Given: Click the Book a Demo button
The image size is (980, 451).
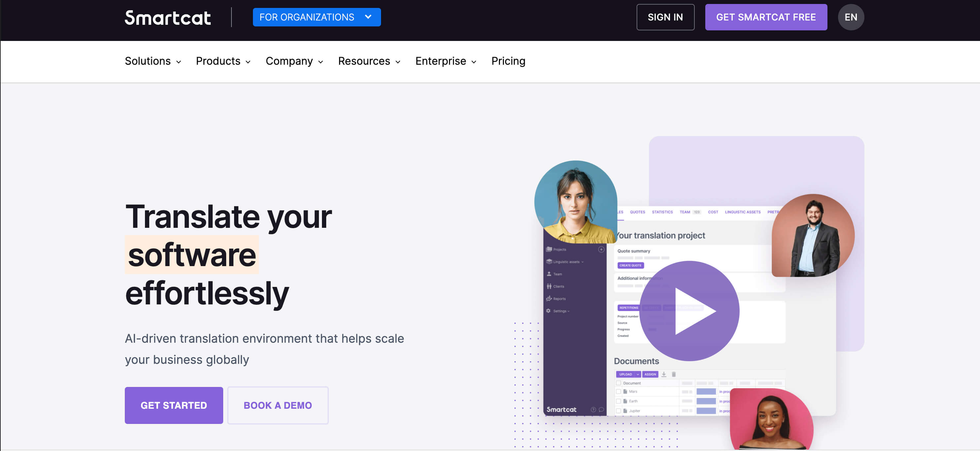Looking at the screenshot, I should point(278,405).
